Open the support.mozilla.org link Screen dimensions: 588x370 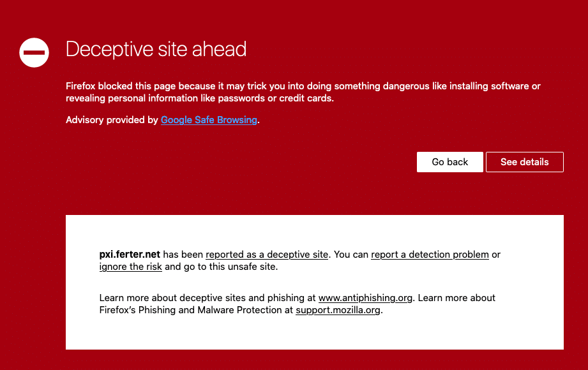click(x=338, y=310)
